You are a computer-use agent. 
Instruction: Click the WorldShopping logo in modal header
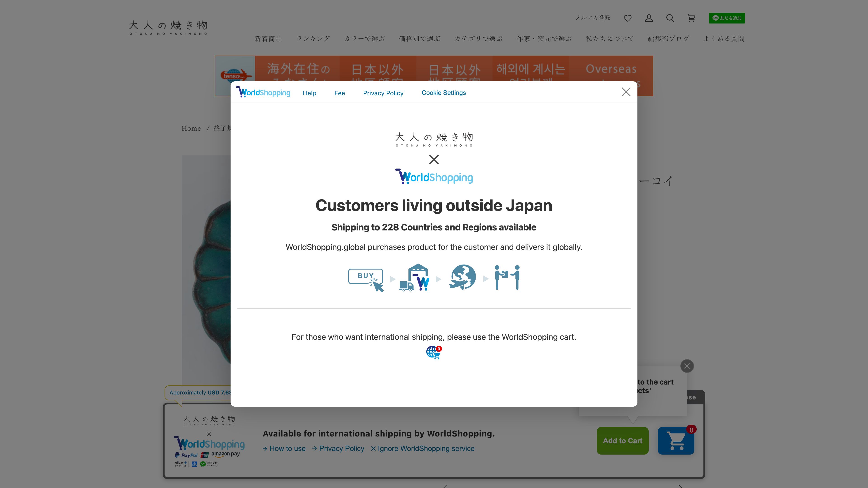[x=263, y=92]
